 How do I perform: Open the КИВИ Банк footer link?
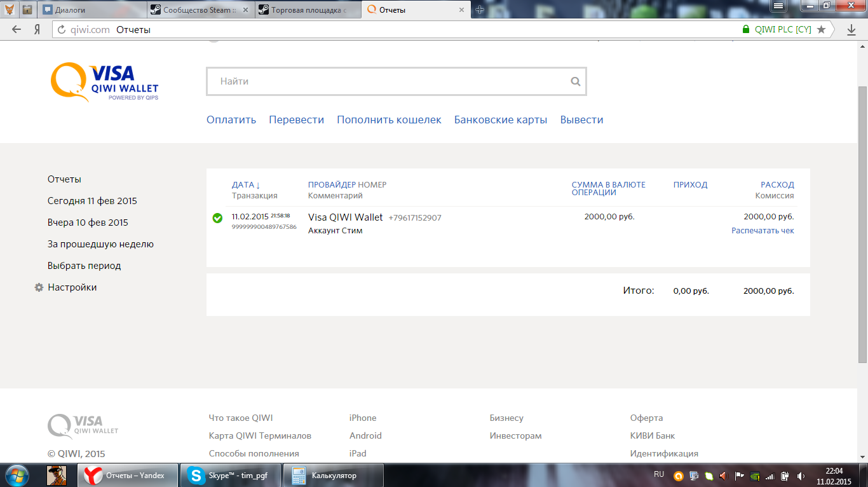click(653, 436)
